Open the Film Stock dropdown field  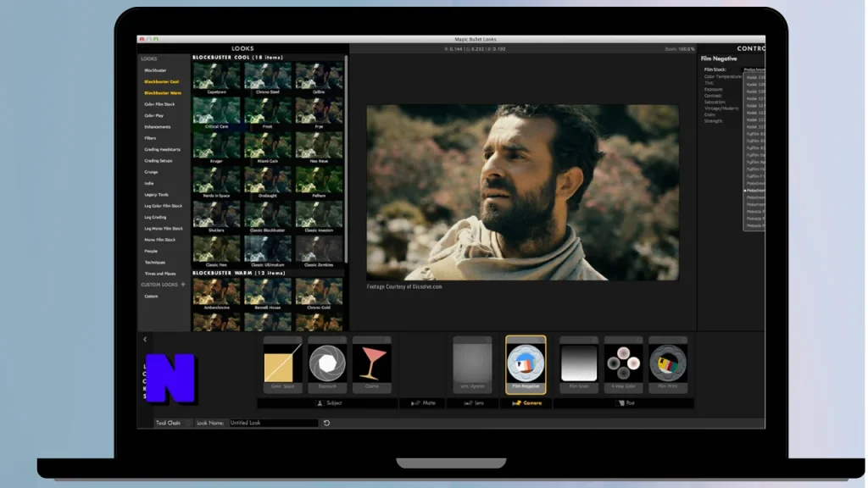754,69
